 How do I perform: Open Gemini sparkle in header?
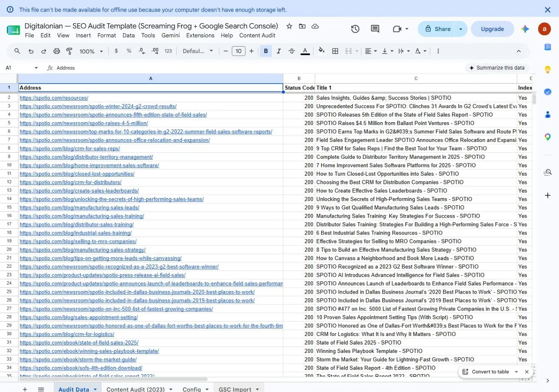click(x=525, y=29)
